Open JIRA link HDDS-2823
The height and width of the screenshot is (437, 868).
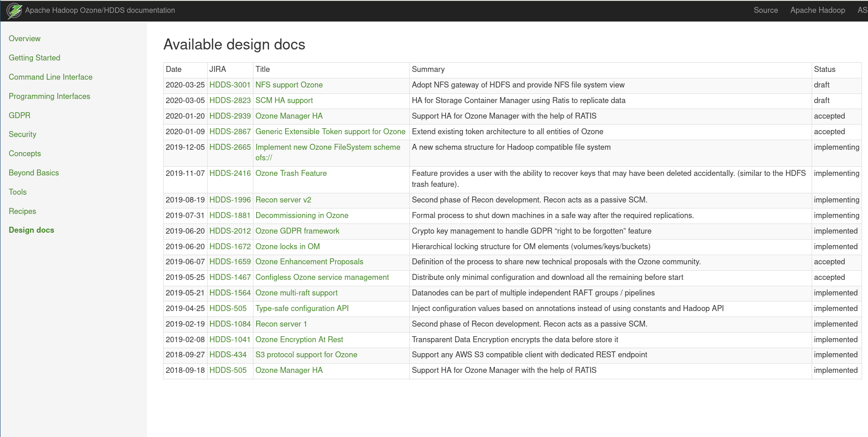(230, 100)
